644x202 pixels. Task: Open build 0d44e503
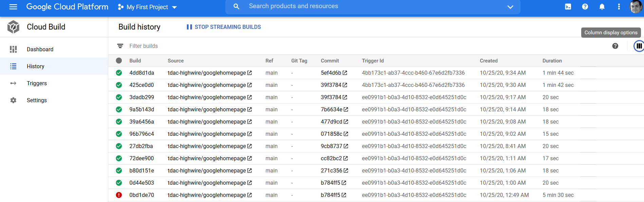click(x=141, y=183)
